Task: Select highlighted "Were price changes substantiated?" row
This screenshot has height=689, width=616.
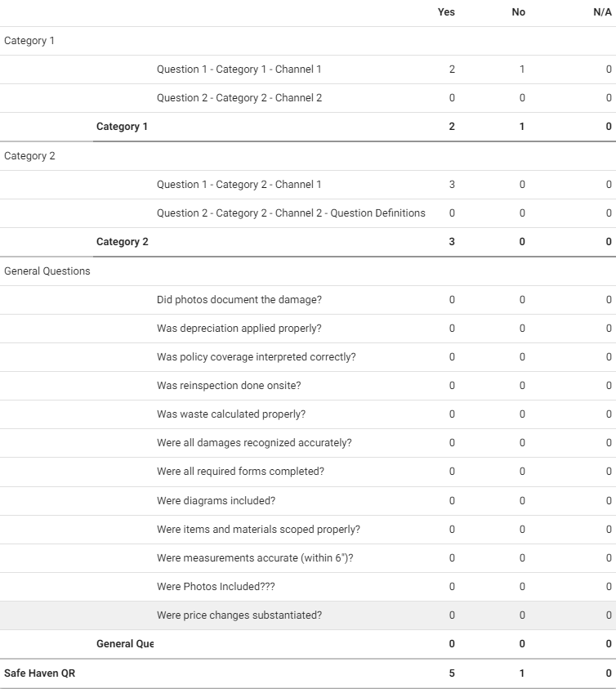Action: (x=239, y=615)
